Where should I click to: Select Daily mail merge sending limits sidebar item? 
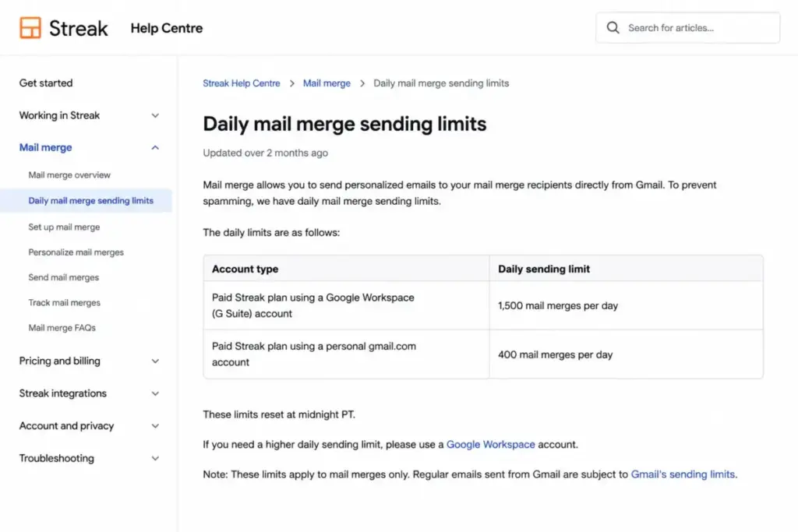(86, 200)
